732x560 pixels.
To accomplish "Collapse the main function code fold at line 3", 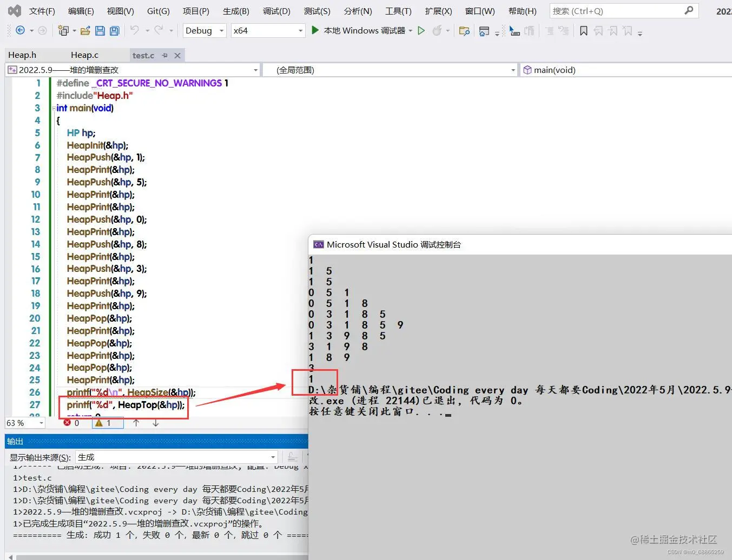I will 54,108.
